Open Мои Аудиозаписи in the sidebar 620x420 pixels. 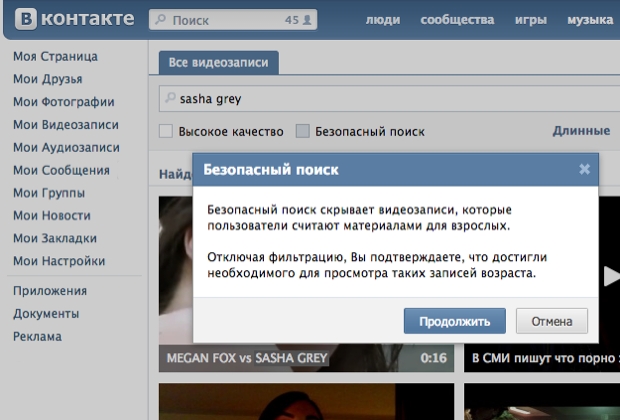coord(66,147)
